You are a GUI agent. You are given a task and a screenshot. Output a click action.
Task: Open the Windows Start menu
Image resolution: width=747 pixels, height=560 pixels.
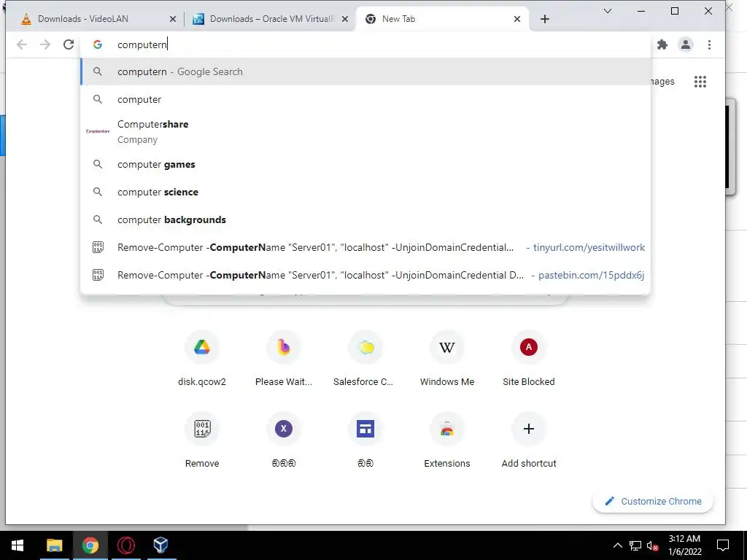18,545
